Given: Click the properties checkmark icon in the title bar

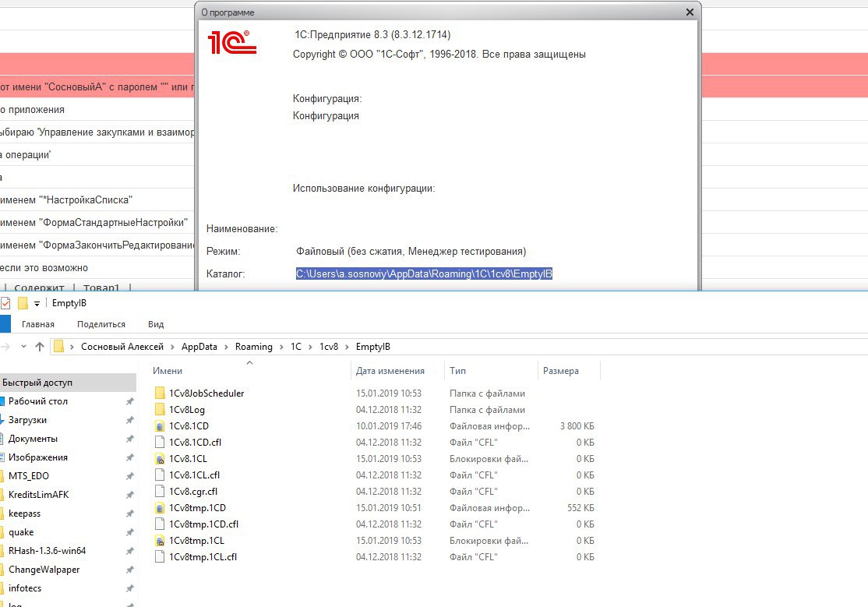Looking at the screenshot, I should point(5,303).
